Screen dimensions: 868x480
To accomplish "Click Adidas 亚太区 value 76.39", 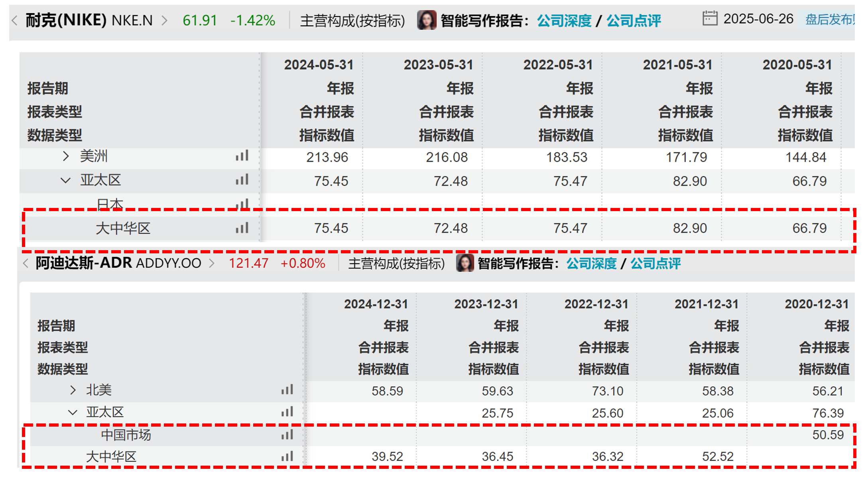I will coord(828,413).
